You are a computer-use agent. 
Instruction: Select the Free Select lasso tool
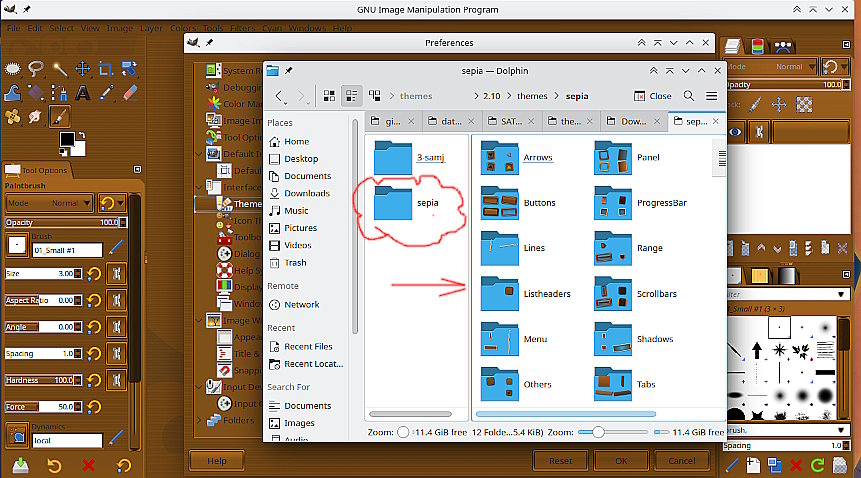pos(36,69)
